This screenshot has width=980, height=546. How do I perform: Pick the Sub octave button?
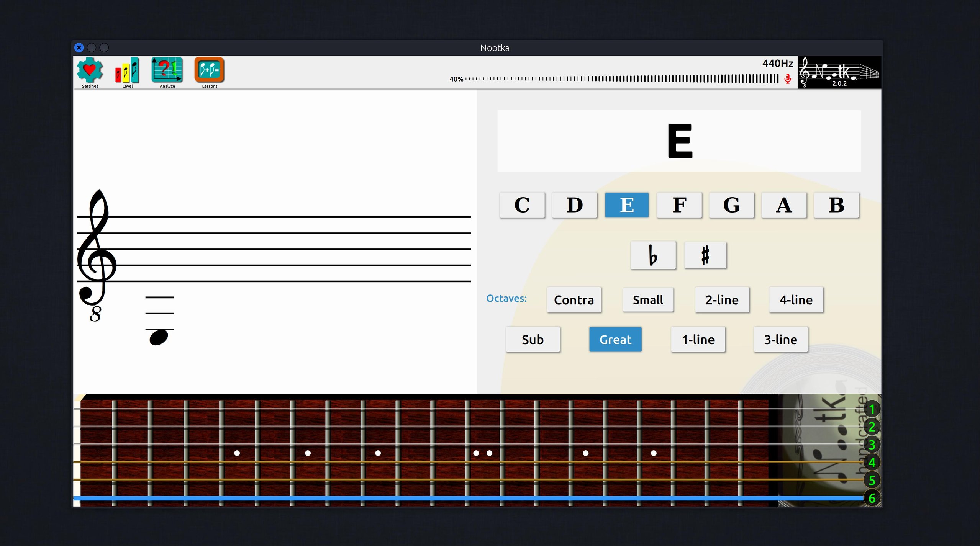click(x=533, y=340)
